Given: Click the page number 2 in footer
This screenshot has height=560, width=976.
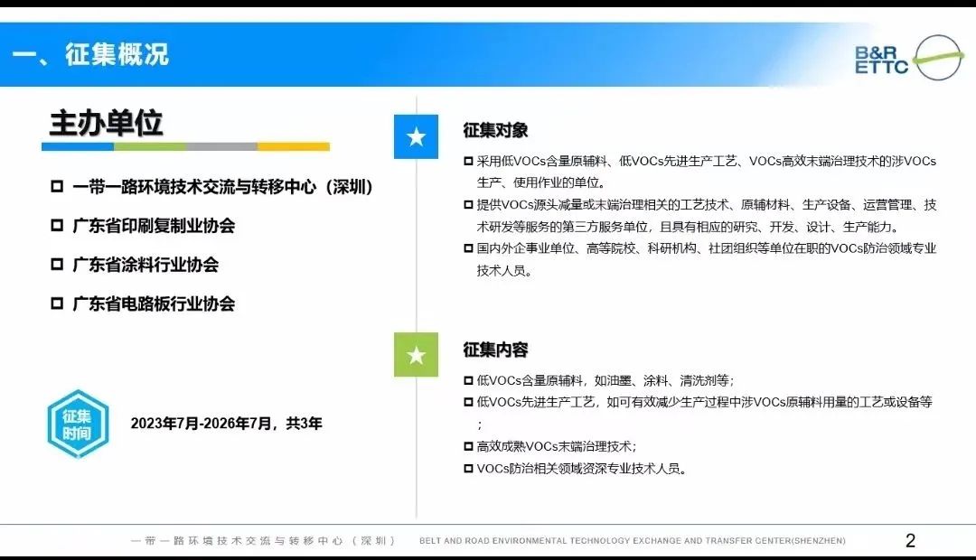Looking at the screenshot, I should point(910,541).
